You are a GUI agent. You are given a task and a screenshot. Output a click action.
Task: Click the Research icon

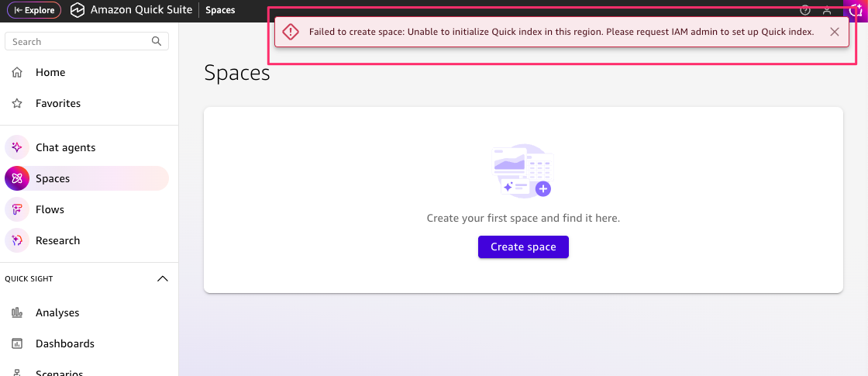(x=16, y=240)
